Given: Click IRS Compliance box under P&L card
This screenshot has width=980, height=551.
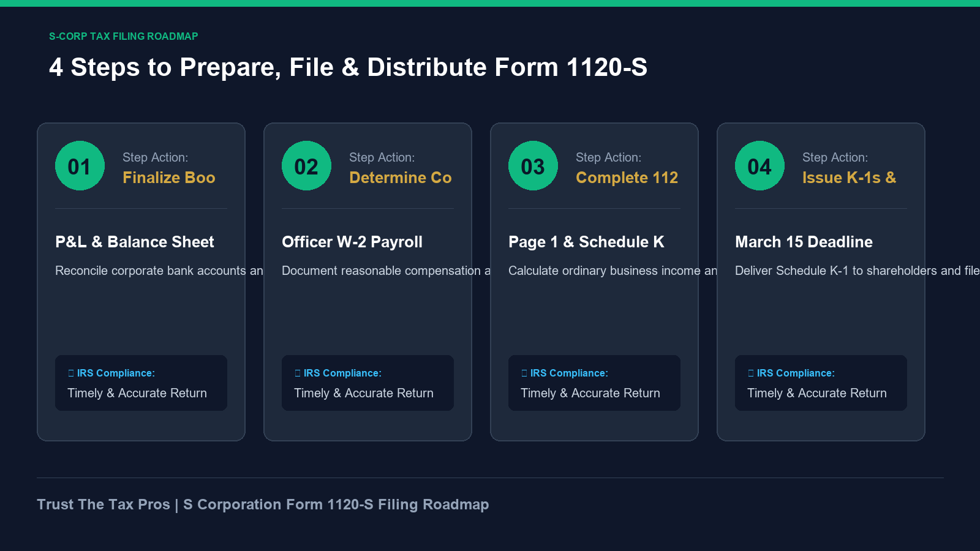Looking at the screenshot, I should (141, 383).
